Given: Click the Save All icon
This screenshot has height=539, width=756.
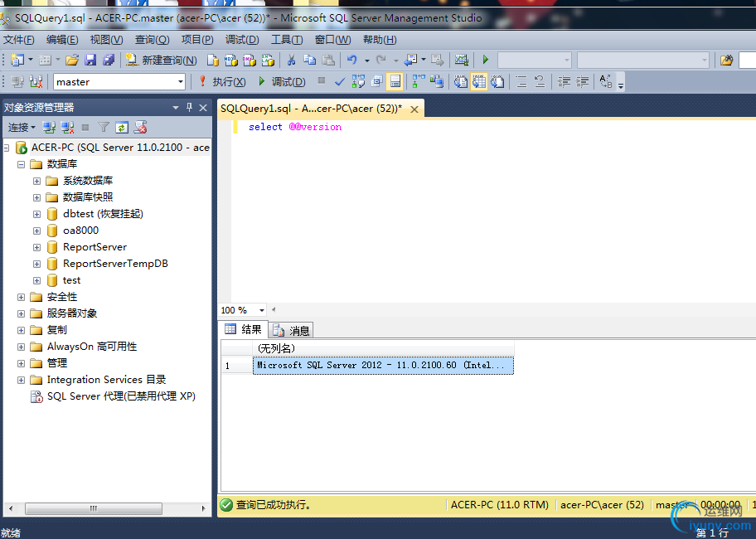Looking at the screenshot, I should click(109, 60).
